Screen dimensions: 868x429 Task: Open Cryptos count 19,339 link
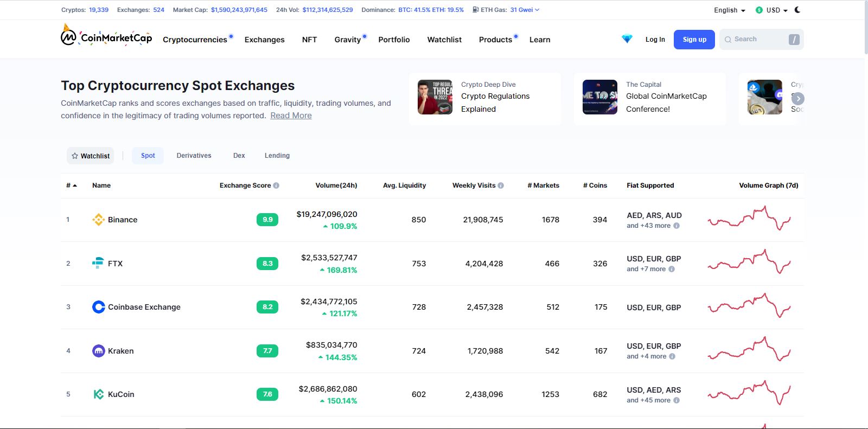tap(99, 10)
